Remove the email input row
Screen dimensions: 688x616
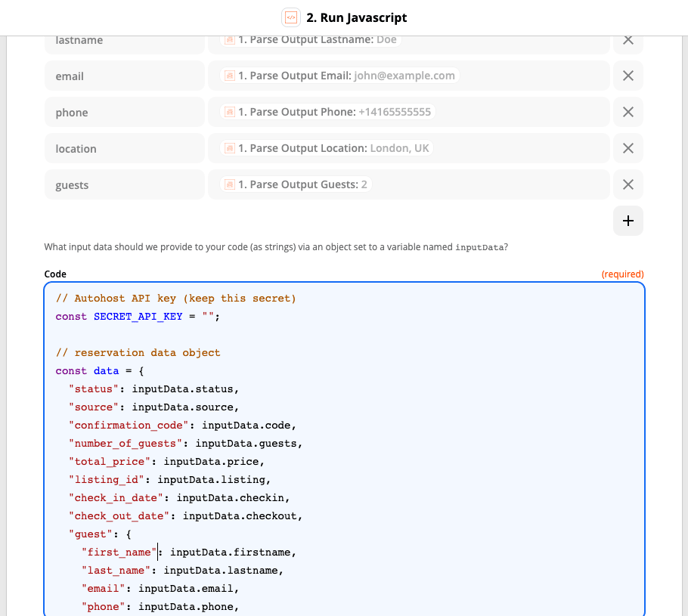point(628,76)
